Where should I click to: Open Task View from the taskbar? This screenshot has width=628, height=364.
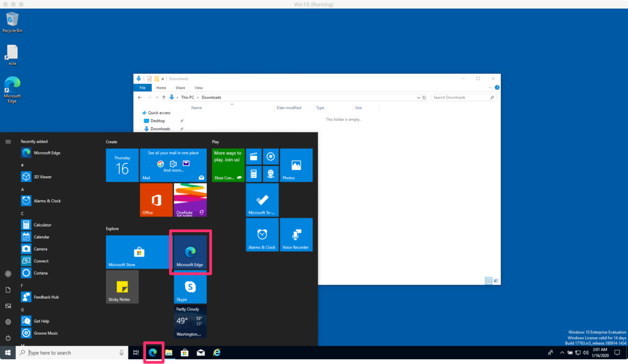[x=136, y=353]
